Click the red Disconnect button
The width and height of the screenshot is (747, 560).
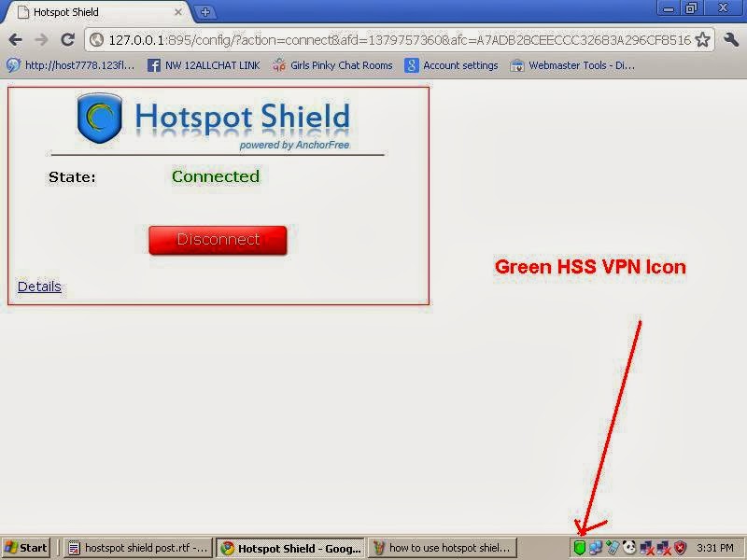(218, 240)
